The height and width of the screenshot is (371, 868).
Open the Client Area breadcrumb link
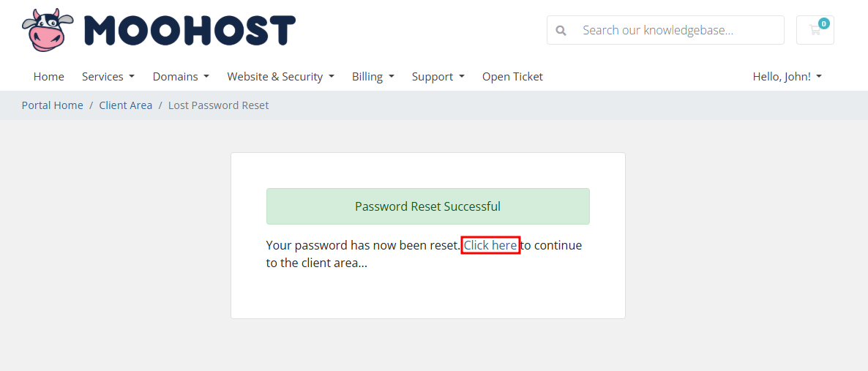point(126,105)
